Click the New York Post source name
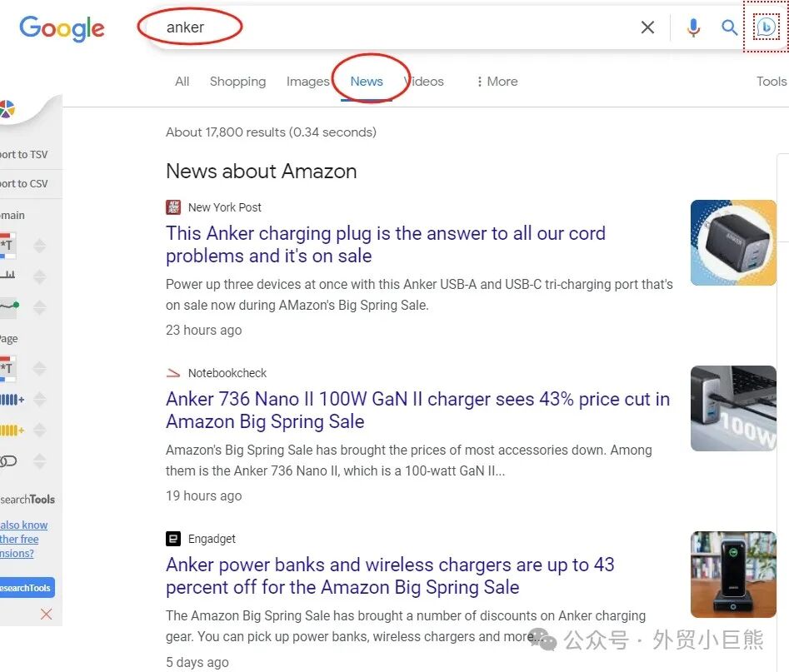This screenshot has width=789, height=672. click(x=224, y=207)
